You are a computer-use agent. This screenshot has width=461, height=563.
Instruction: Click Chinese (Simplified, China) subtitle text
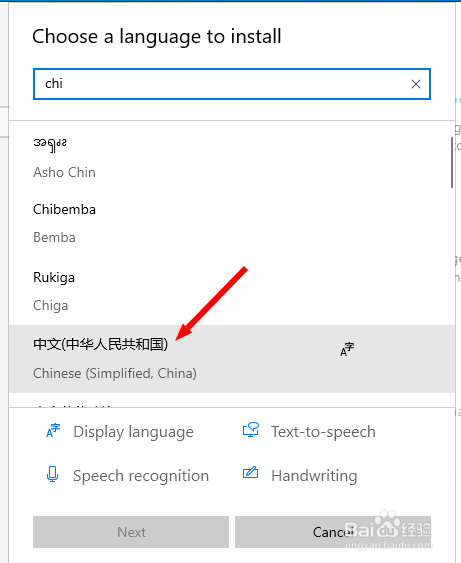click(x=115, y=373)
